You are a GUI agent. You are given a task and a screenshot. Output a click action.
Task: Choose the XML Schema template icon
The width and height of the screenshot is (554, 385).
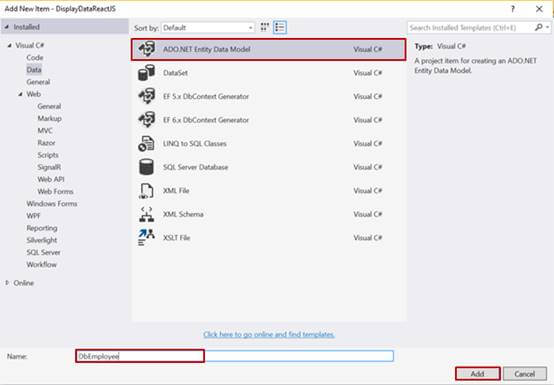click(146, 214)
